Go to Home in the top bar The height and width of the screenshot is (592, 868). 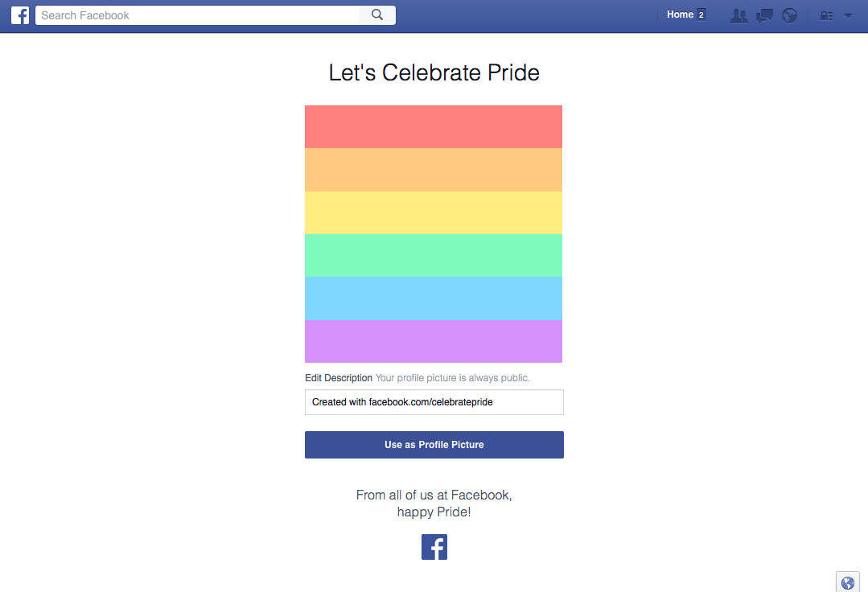(680, 15)
